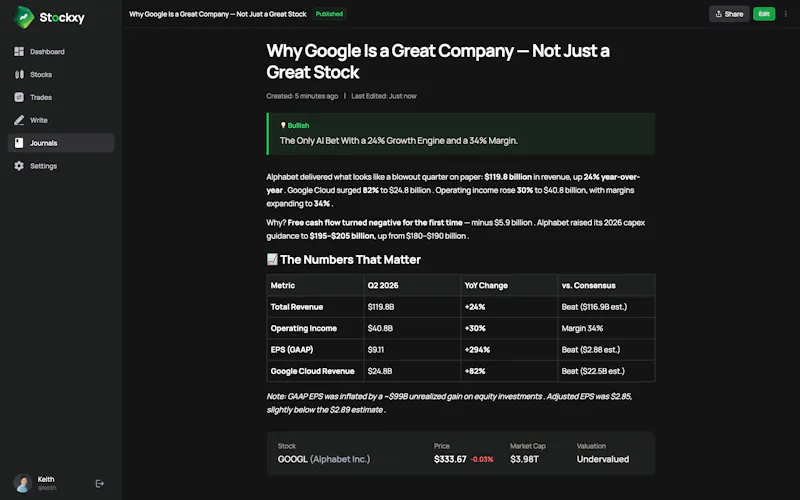Click the -0.03% price change
The width and height of the screenshot is (800, 500).
pyautogui.click(x=482, y=459)
